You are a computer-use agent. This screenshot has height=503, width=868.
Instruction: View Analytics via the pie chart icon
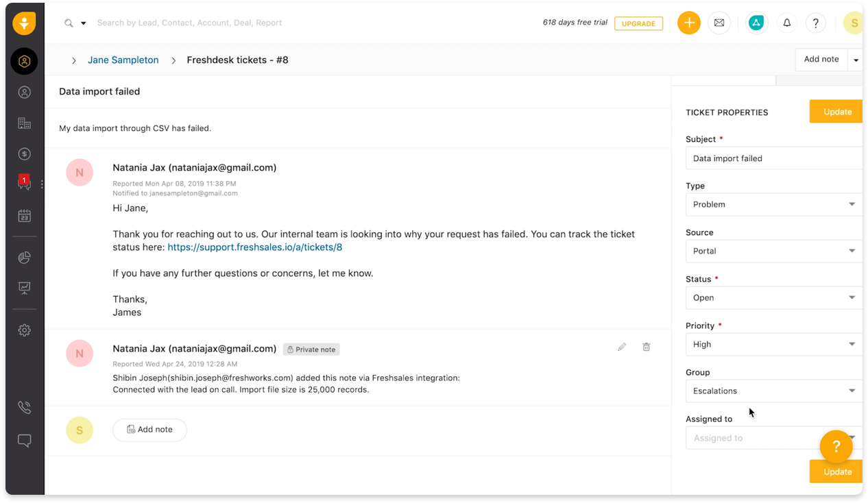tap(24, 258)
